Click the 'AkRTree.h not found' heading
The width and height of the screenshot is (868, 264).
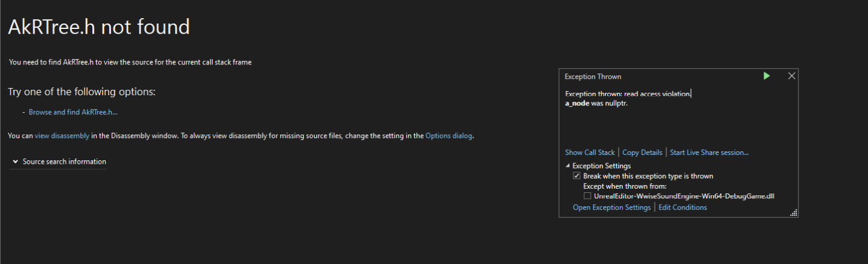coord(99,27)
